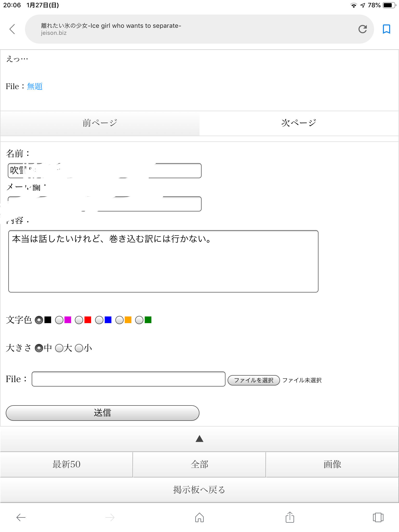Tap the bottom forward arrow icon
Screen dimensions: 399x532
pyautogui.click(x=110, y=517)
